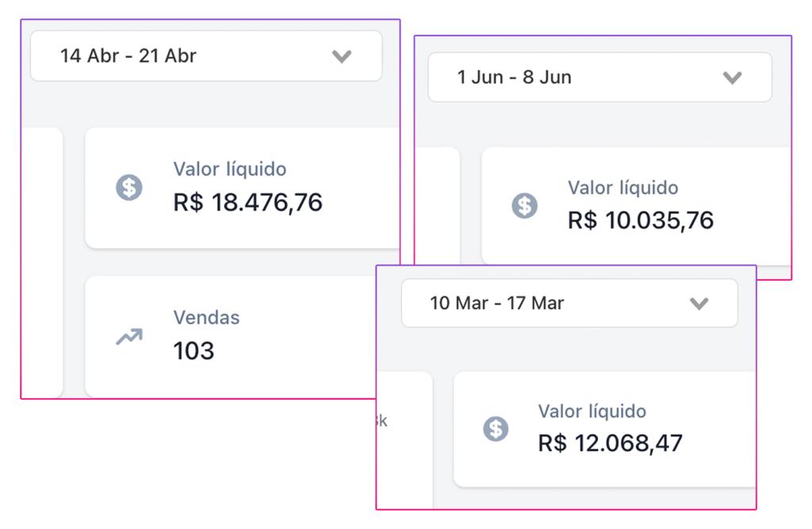Open the "1 Jun - 8 Jun" date text

pyautogui.click(x=514, y=78)
